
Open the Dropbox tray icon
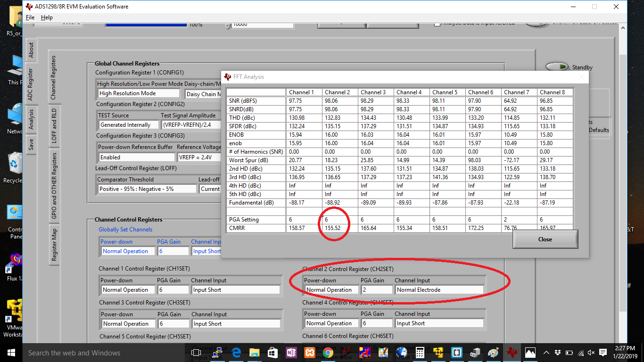click(x=558, y=353)
